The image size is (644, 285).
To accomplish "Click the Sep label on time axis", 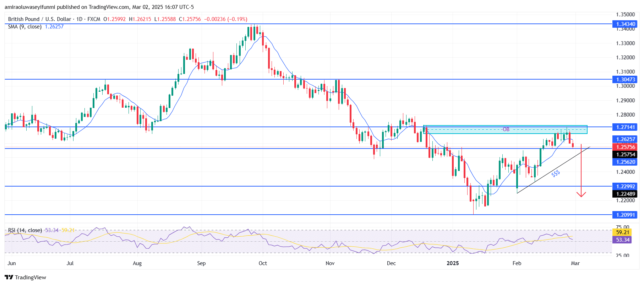I will (x=201, y=263).
